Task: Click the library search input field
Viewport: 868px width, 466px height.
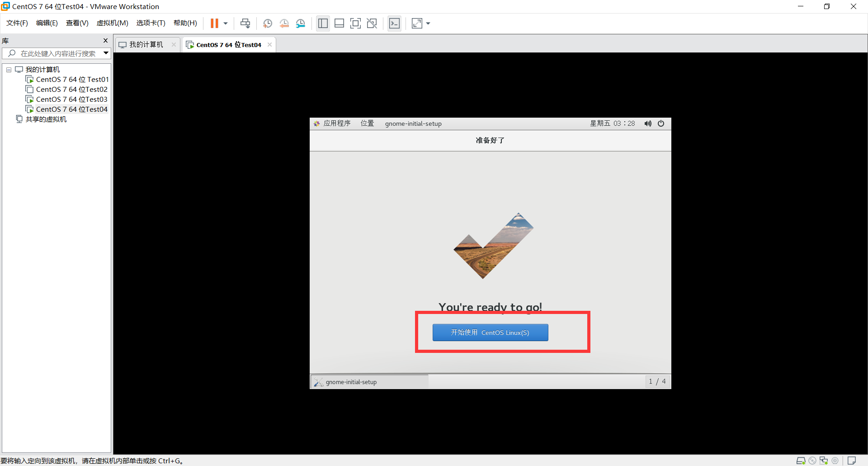Action: click(57, 53)
